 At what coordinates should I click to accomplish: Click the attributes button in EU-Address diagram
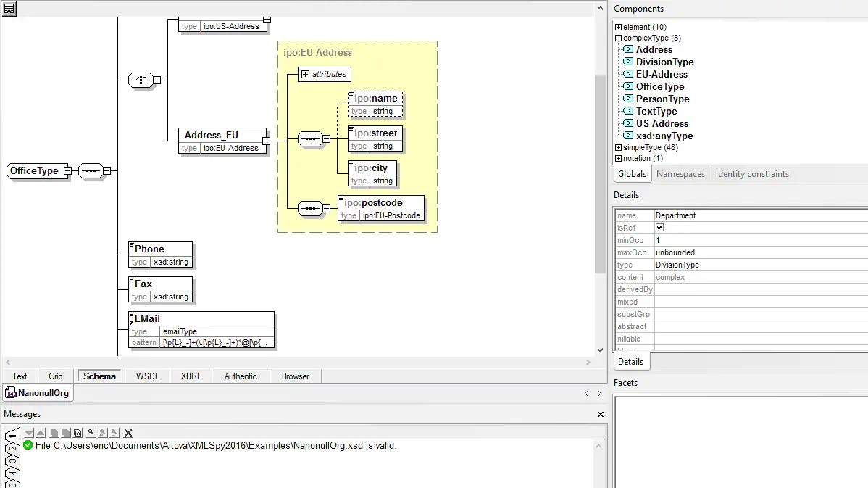pyautogui.click(x=324, y=74)
